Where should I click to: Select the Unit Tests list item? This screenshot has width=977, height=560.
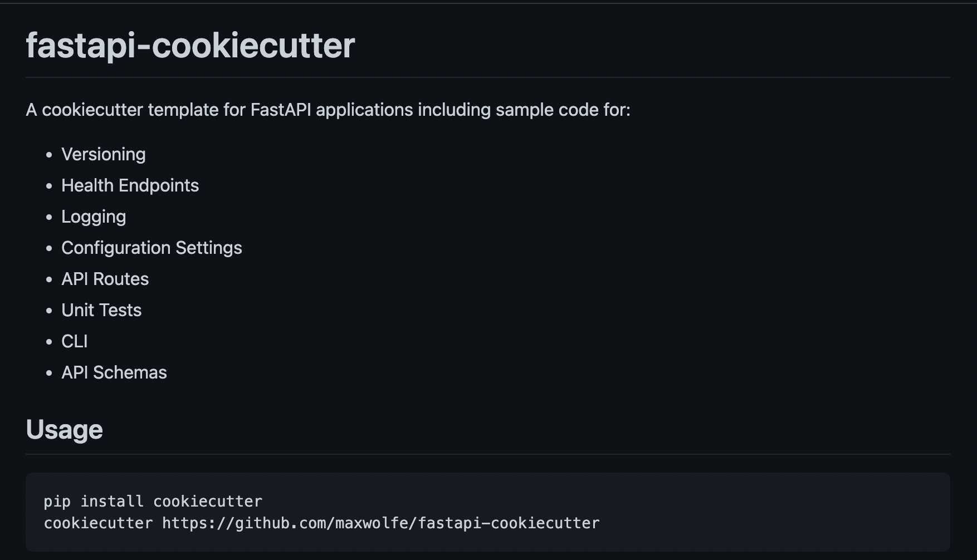101,310
